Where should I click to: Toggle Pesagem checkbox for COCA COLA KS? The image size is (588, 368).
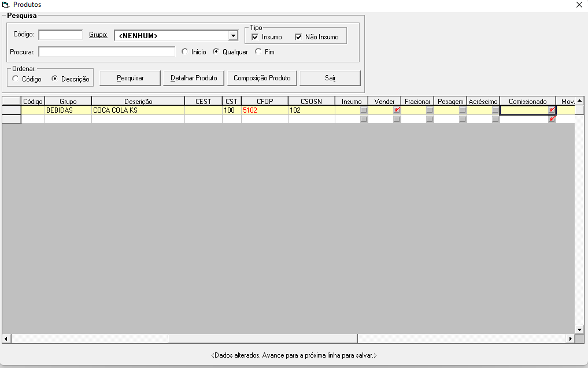click(463, 110)
